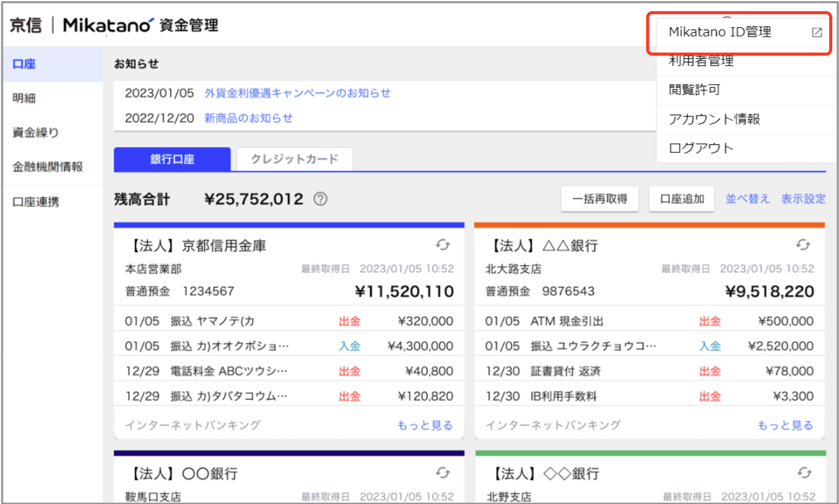The width and height of the screenshot is (839, 504).
Task: Open 新商品のお知らせ notice
Action: click(x=248, y=118)
